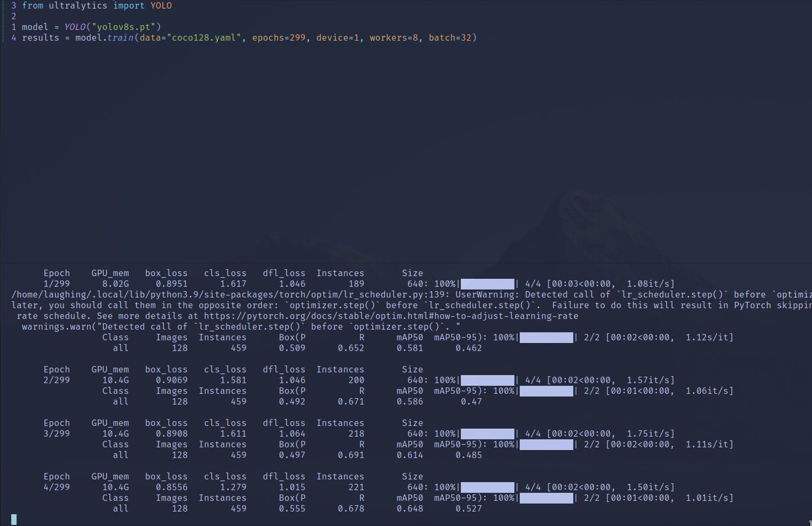
Task: Click the Epoch 2/299 validation progress bar
Action: (x=546, y=391)
